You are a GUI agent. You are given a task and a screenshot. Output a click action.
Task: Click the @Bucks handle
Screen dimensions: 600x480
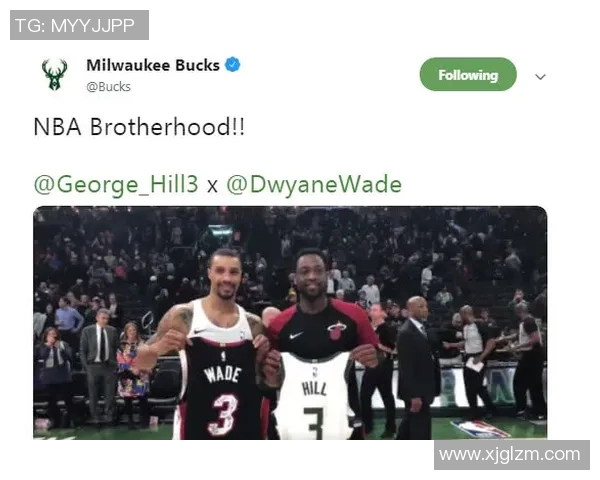pyautogui.click(x=108, y=87)
